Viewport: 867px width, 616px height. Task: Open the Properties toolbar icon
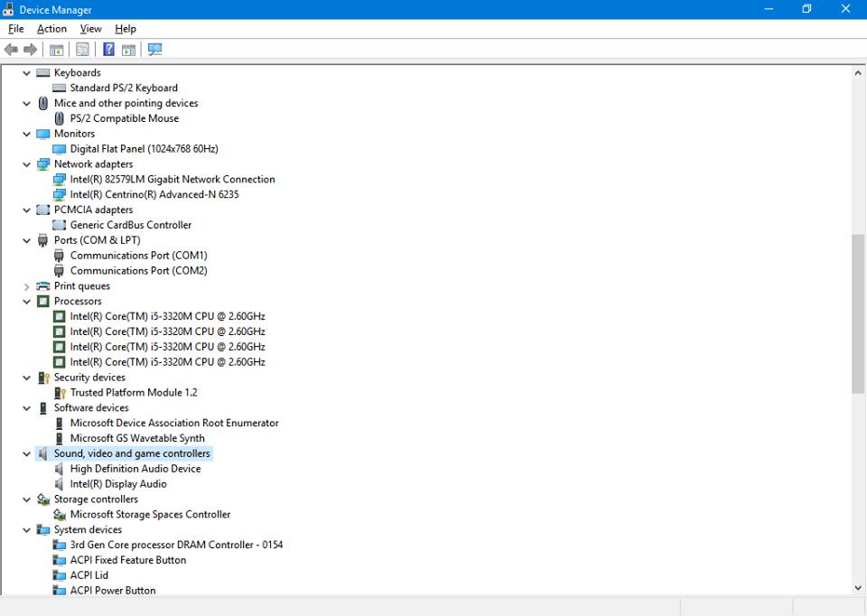tap(82, 50)
